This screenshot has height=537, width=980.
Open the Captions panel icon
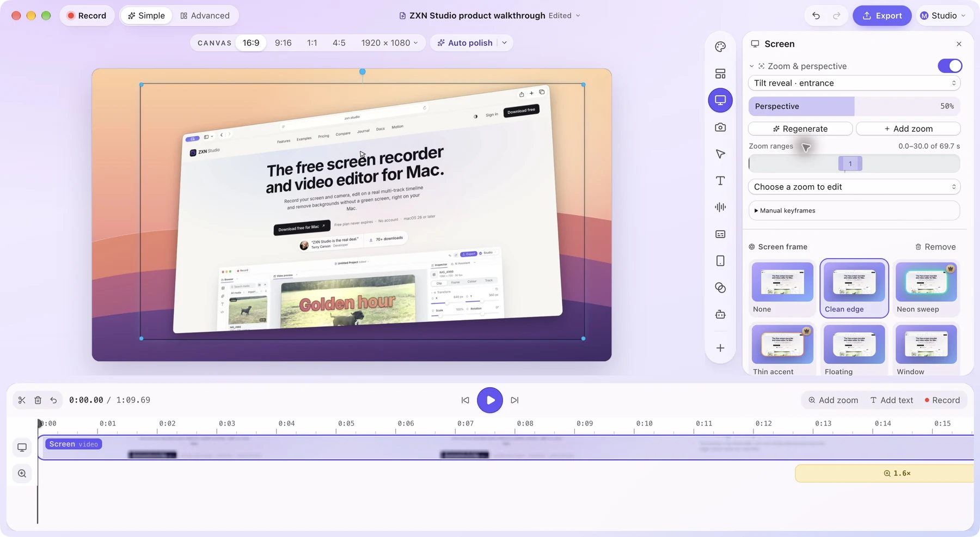720,234
